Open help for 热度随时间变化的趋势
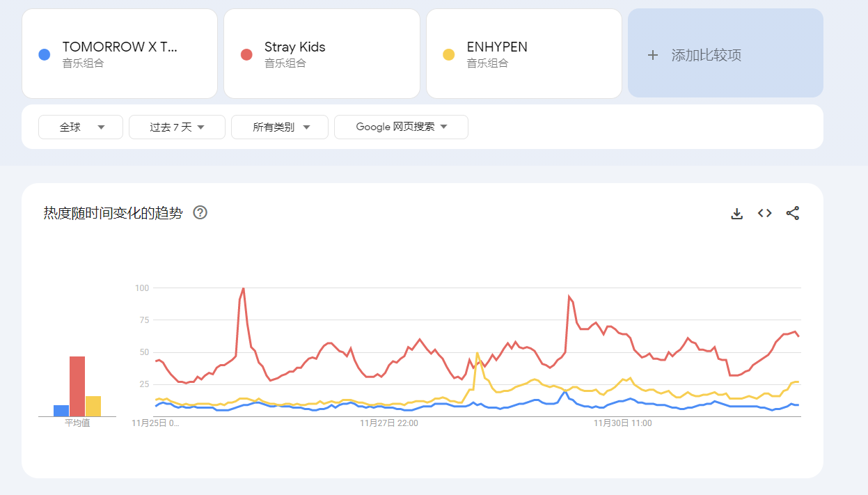868x495 pixels. pyautogui.click(x=200, y=213)
